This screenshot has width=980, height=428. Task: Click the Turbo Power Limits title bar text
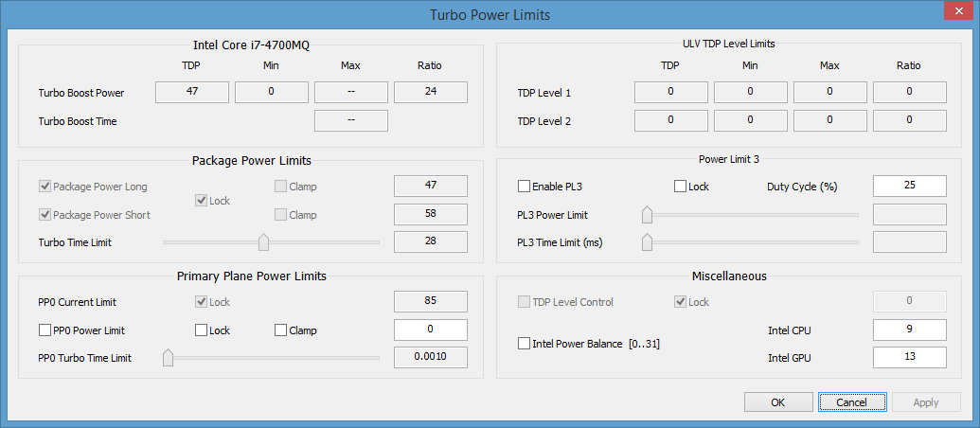point(490,14)
